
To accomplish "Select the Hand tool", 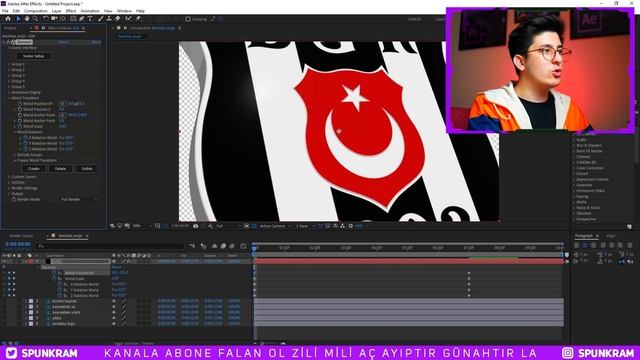I will click(x=27, y=19).
